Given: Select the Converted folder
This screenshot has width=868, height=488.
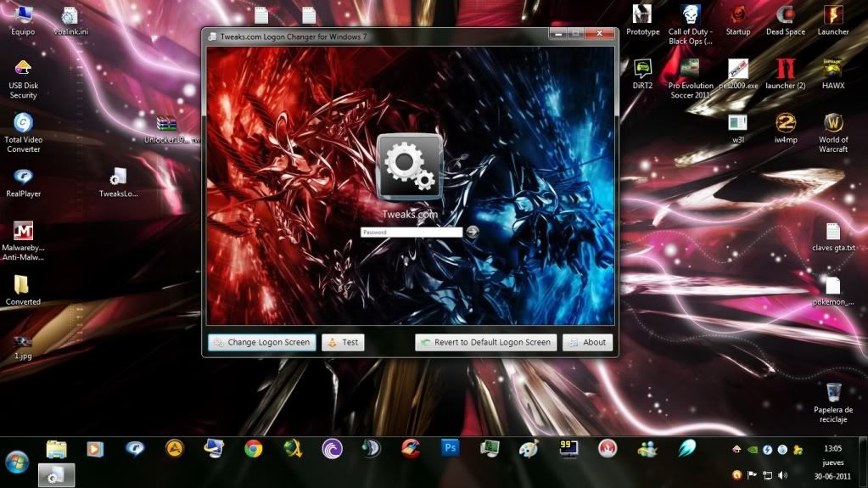Looking at the screenshot, I should tap(23, 290).
